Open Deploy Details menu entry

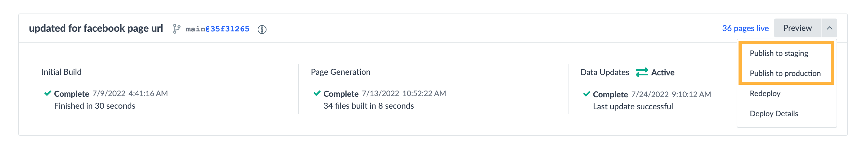coord(774,114)
